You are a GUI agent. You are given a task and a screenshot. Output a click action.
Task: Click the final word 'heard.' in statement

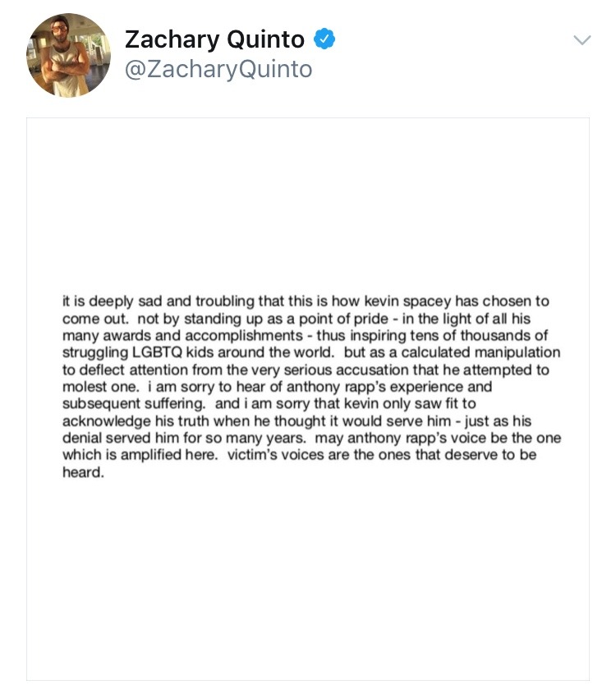click(x=83, y=472)
